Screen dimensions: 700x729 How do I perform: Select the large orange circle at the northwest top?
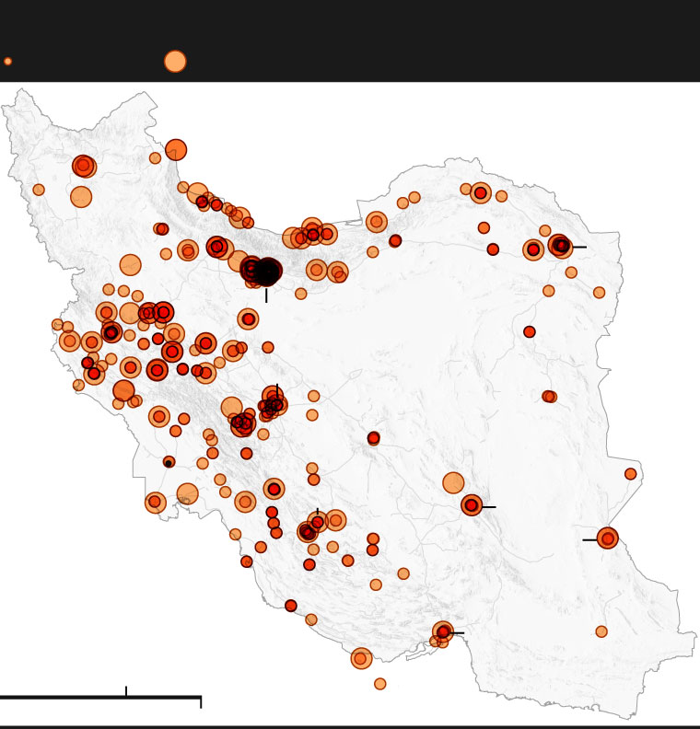[x=176, y=150]
